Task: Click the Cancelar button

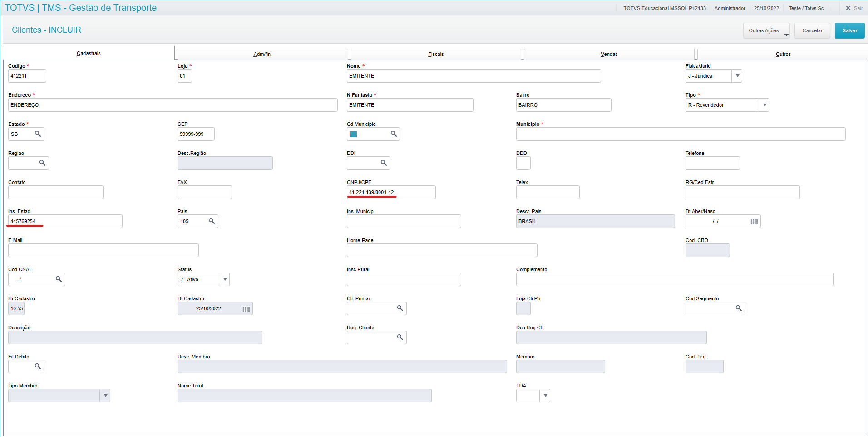Action: point(812,30)
